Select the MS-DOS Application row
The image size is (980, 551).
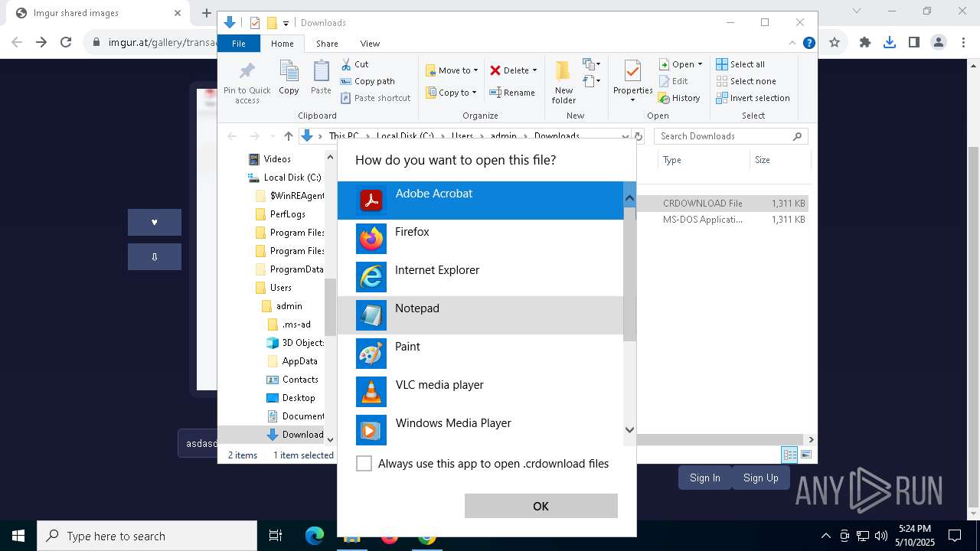(723, 220)
